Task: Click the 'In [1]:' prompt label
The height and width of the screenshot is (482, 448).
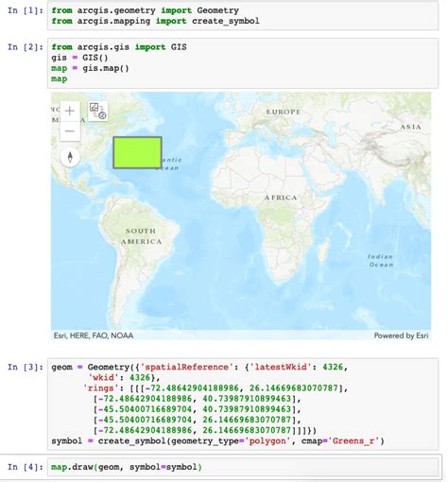Action: tap(26, 10)
